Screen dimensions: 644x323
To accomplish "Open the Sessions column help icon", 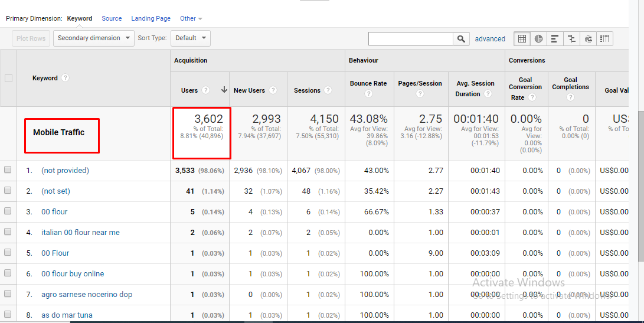I will pos(328,90).
